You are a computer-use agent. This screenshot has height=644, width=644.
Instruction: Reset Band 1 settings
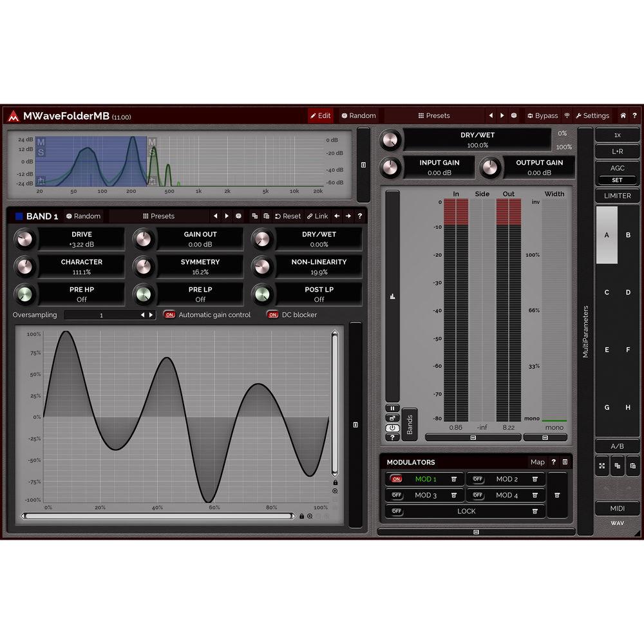point(287,216)
